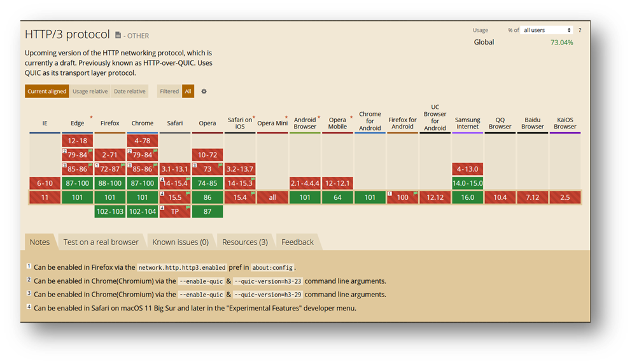Select the Opera 73 version cell
632x364 pixels.
[x=207, y=169]
